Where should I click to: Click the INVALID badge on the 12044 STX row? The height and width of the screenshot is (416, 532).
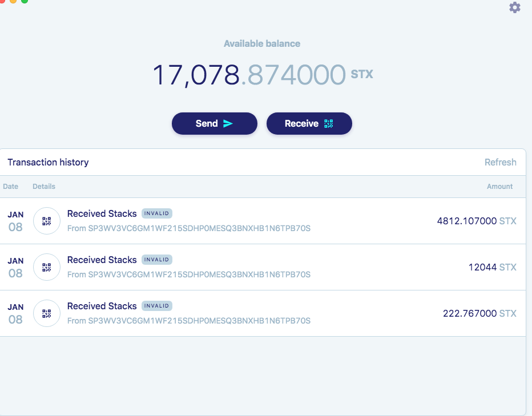[157, 260]
